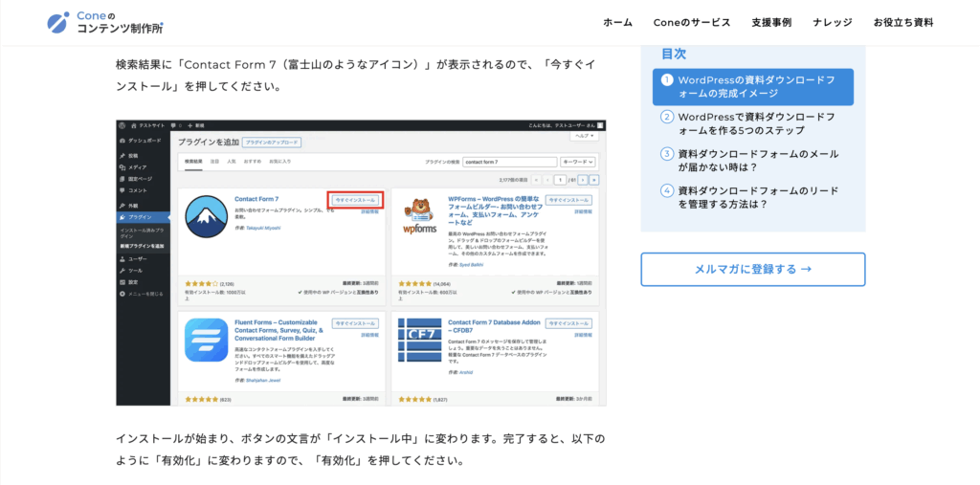The width and height of the screenshot is (980, 485).
Task: Switch to 検索結果 tab
Action: coord(193,162)
